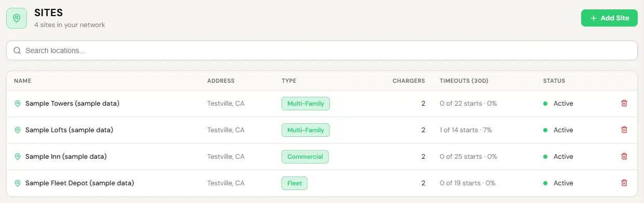Delete Sample Towers site via trash icon
The image size is (644, 203).
click(x=624, y=104)
